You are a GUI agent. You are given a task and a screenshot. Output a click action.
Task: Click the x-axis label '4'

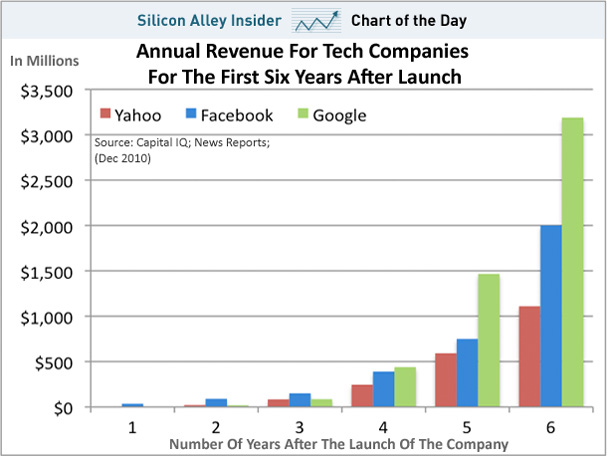(383, 427)
